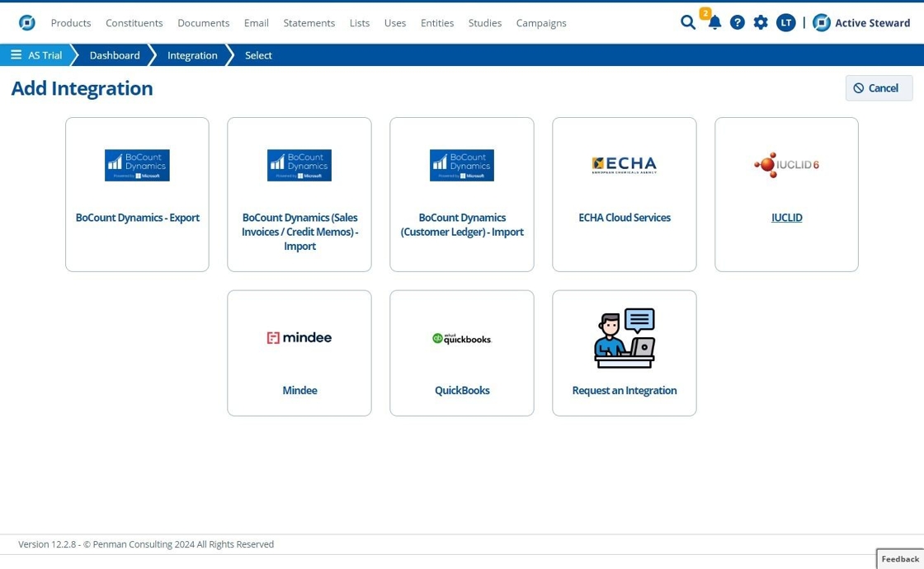Open the notifications bell icon
This screenshot has height=569, width=924.
714,22
